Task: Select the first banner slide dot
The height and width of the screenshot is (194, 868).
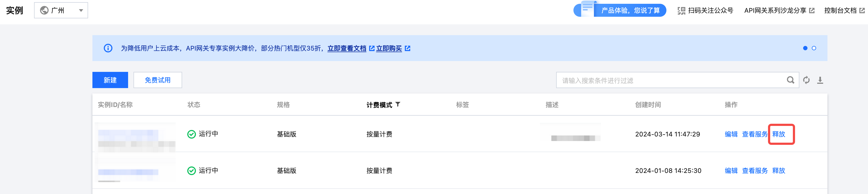Action: 805,48
